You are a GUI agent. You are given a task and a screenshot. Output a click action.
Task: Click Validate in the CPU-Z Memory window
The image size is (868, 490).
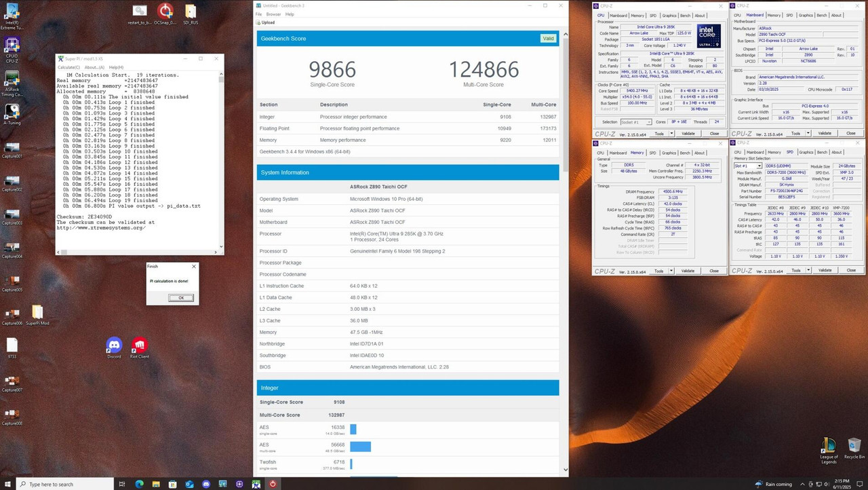[688, 271]
